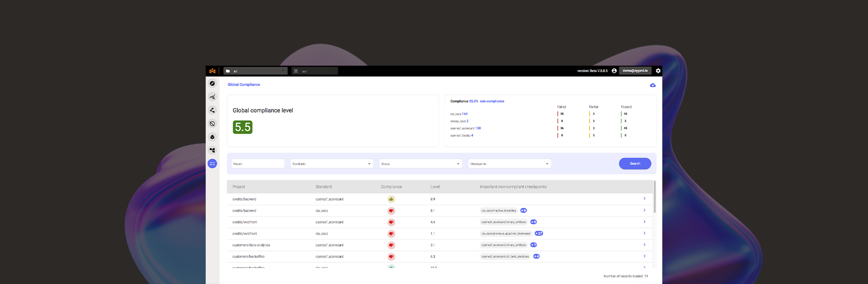Select the active compliance checklist sidebar icon
The width and height of the screenshot is (868, 284).
tap(212, 164)
